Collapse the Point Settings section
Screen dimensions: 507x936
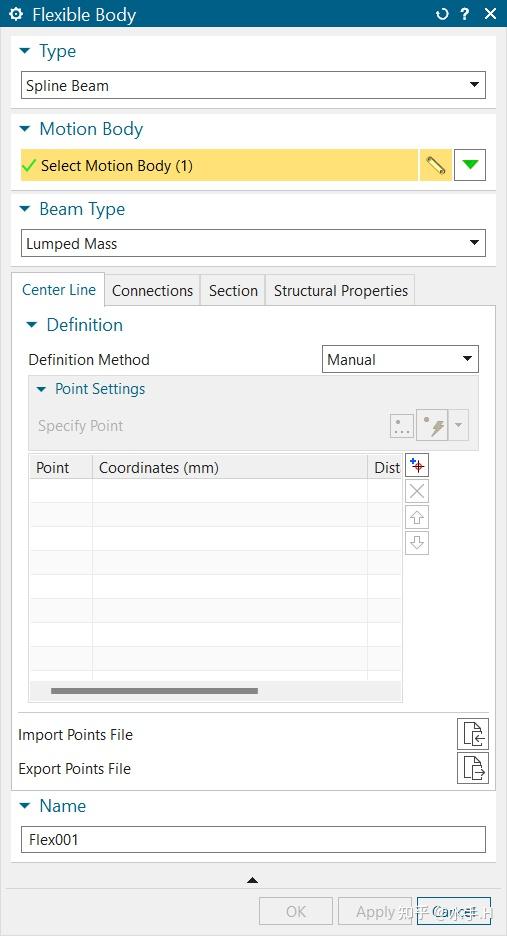[41, 389]
